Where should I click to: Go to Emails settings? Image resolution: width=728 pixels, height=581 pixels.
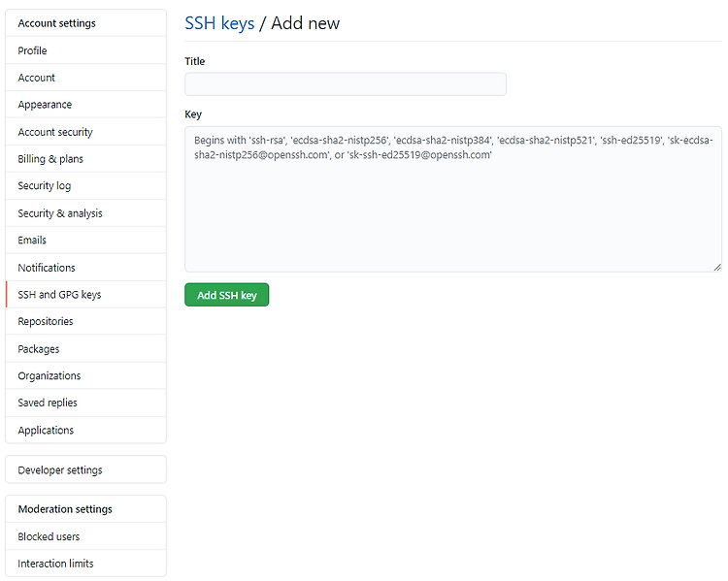[85, 240]
